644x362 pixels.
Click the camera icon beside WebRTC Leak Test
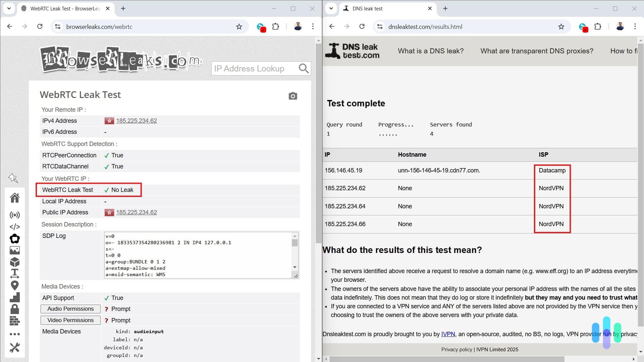[x=293, y=96]
